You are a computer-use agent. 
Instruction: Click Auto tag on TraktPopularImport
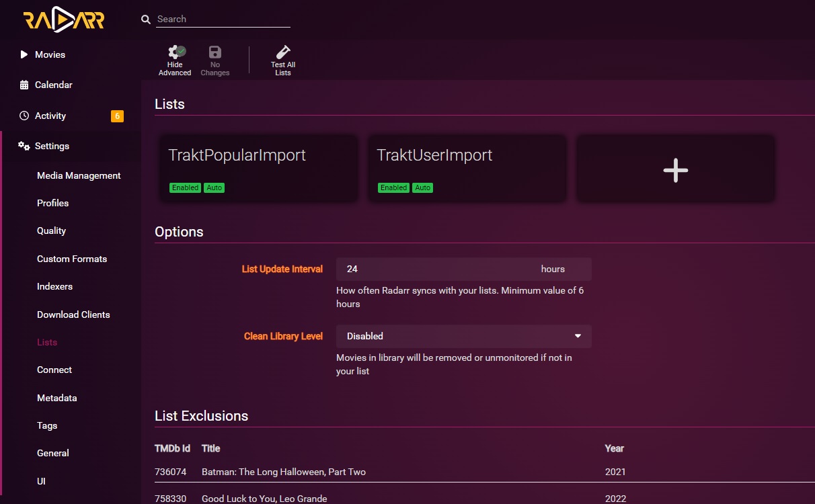point(215,188)
